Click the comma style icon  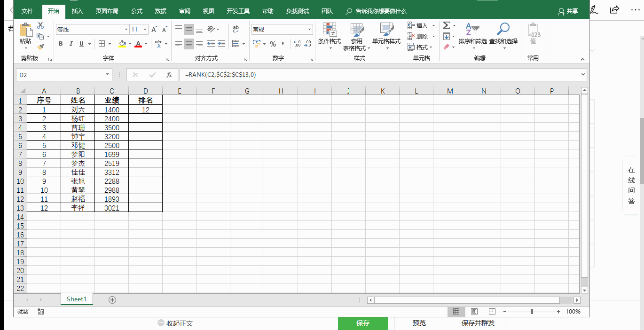tap(283, 44)
